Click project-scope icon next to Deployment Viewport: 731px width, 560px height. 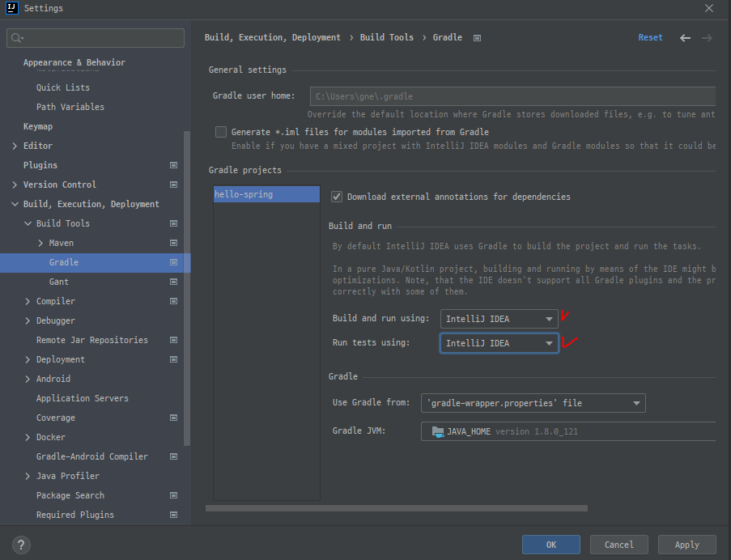pos(173,359)
